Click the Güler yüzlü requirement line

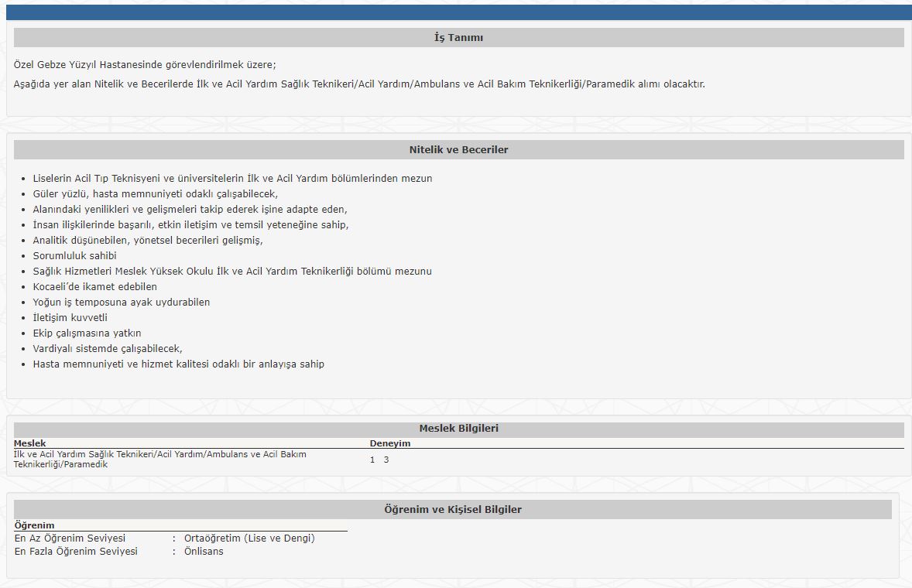(155, 193)
